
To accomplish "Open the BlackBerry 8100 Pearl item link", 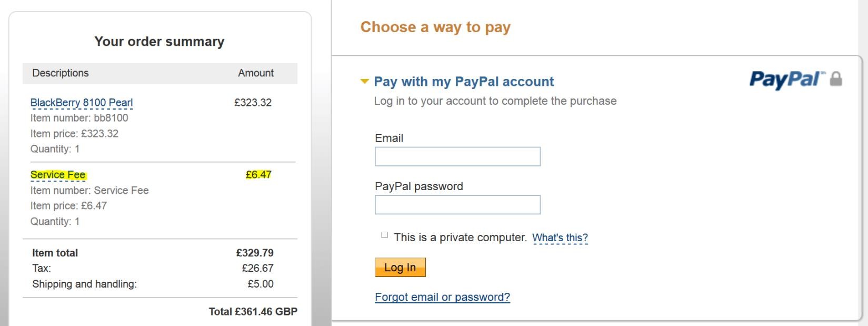I will (82, 103).
